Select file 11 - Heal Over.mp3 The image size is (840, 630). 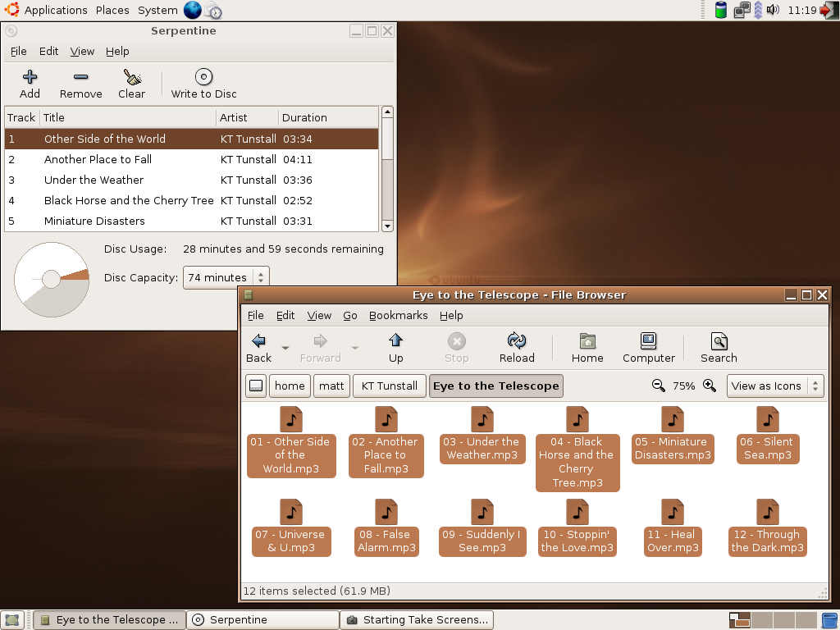(x=673, y=527)
